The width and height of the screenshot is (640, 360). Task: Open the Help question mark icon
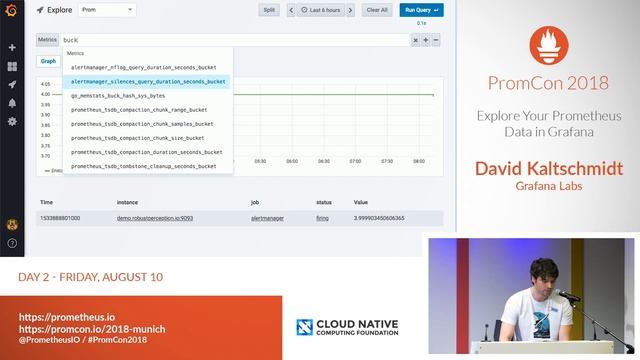click(12, 243)
